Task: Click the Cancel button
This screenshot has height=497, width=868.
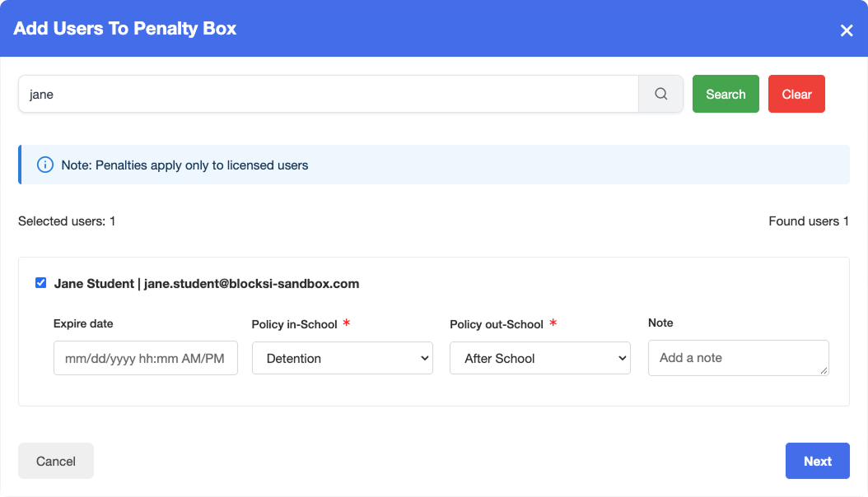Action: (x=56, y=461)
